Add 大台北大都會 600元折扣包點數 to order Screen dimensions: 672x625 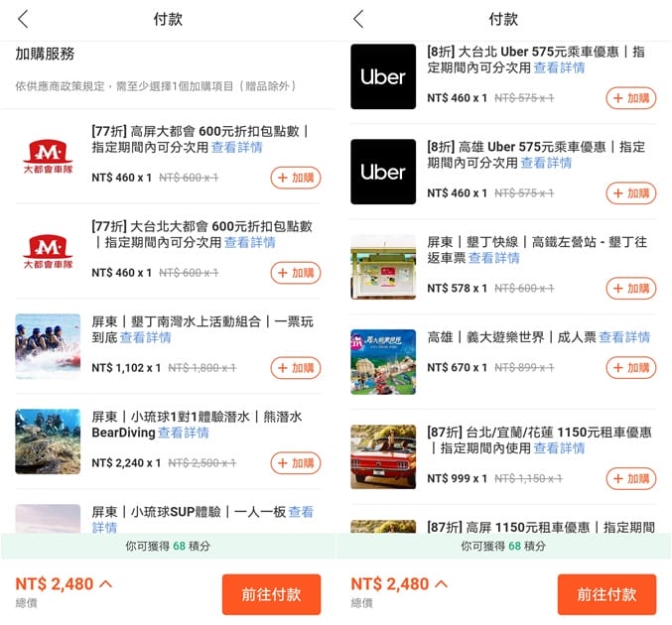click(x=295, y=273)
